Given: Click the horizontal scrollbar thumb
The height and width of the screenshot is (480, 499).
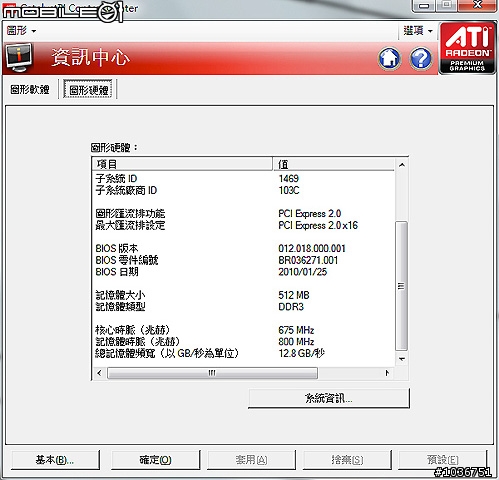Looking at the screenshot, I should [212, 373].
